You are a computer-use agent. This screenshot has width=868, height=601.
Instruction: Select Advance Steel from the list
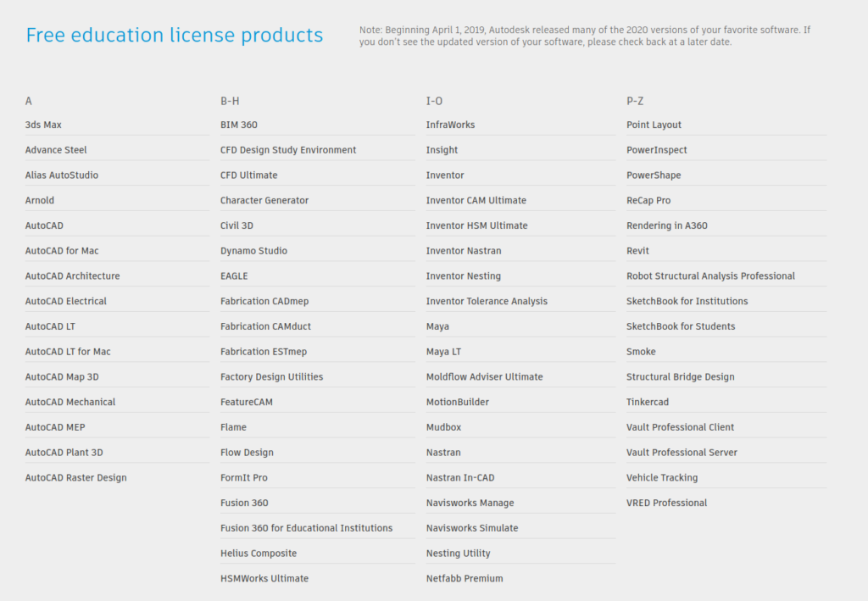56,150
